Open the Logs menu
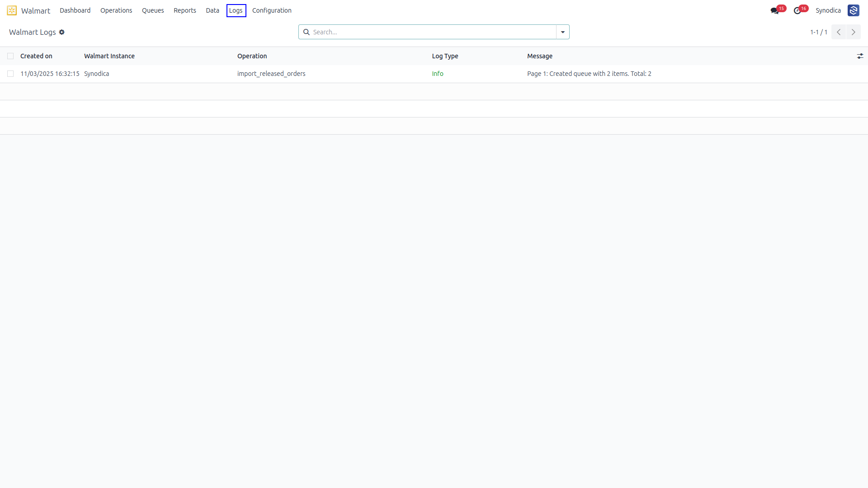 coord(236,10)
